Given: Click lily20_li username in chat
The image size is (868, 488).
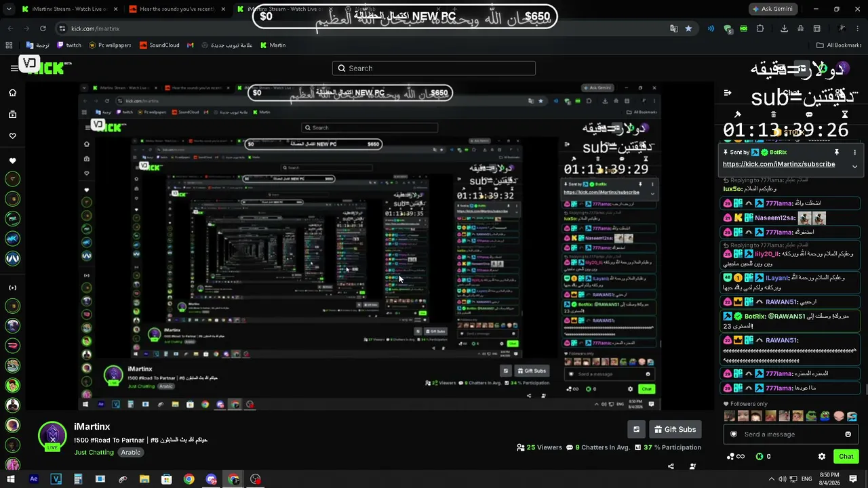Looking at the screenshot, I should [x=768, y=254].
